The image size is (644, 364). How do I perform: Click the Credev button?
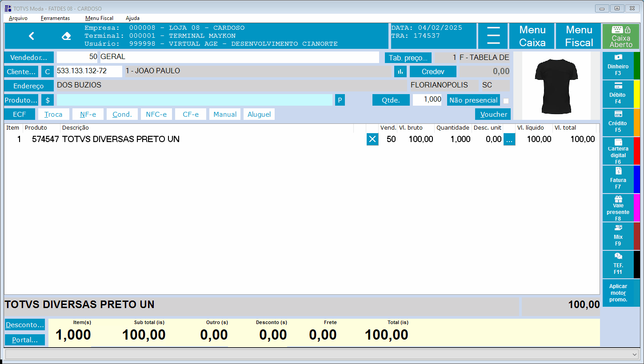(433, 71)
